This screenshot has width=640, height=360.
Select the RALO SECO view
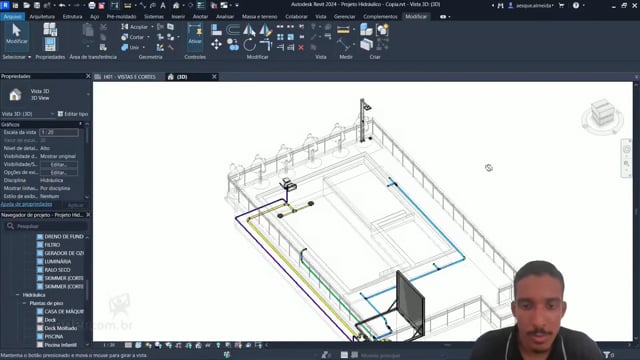(x=57, y=270)
